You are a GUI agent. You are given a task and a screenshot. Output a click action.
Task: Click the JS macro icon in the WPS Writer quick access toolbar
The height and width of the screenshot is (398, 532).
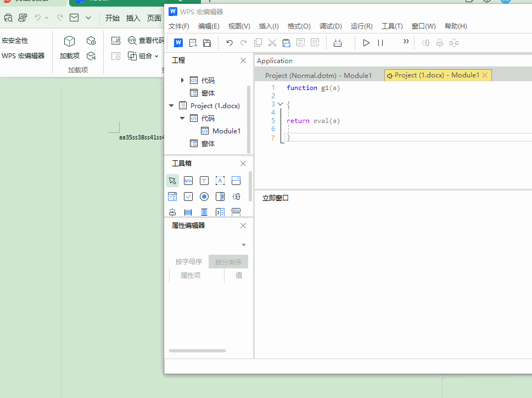(x=23, y=18)
